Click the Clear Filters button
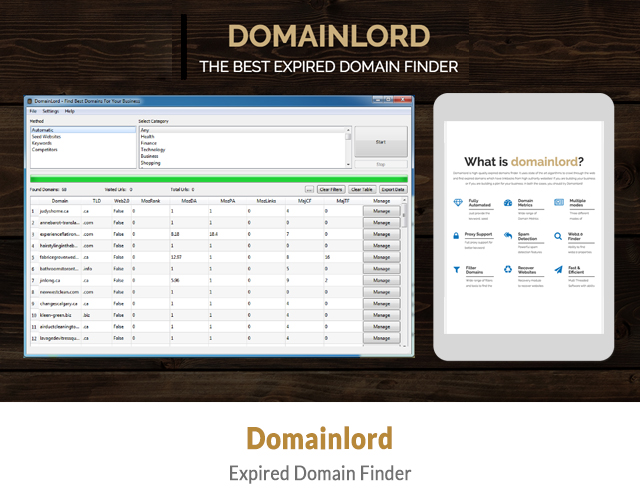The height and width of the screenshot is (500, 640). click(x=331, y=189)
